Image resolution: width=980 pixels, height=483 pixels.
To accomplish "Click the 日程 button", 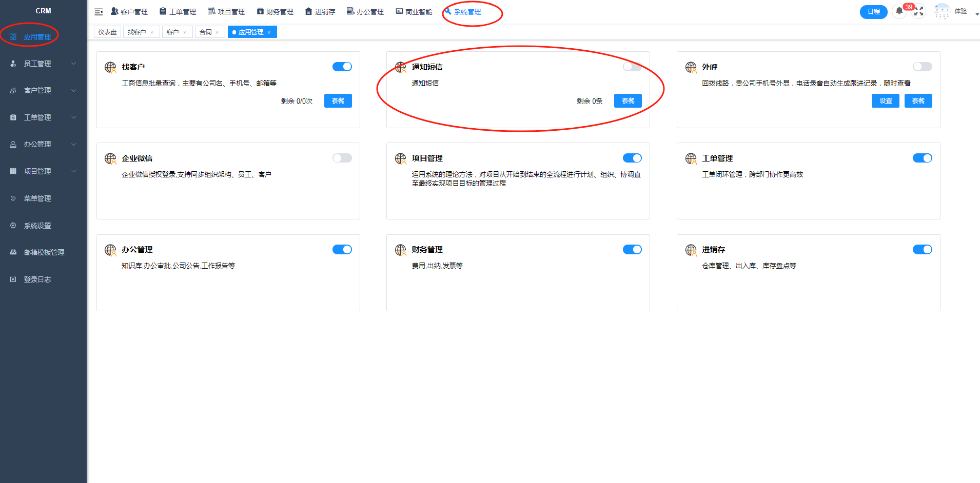I will point(873,12).
